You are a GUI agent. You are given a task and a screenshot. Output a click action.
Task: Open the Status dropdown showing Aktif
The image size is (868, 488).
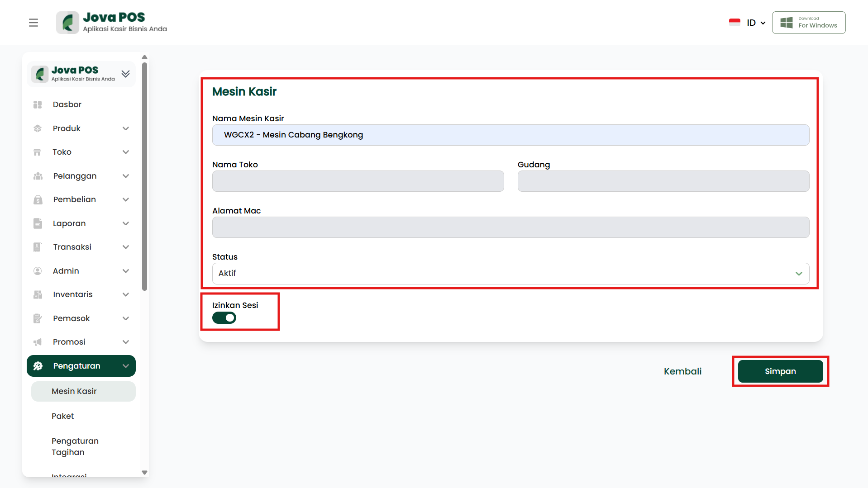click(x=510, y=274)
